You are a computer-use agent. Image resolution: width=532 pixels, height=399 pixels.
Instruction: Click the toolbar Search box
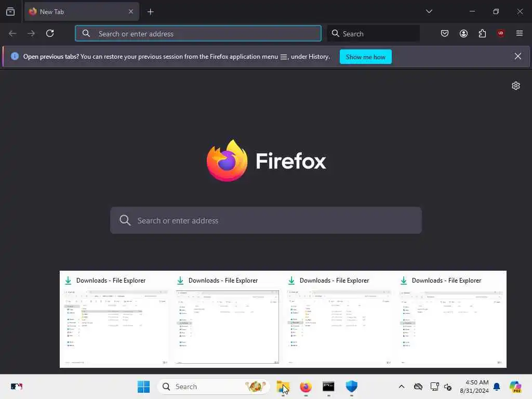[x=373, y=33]
